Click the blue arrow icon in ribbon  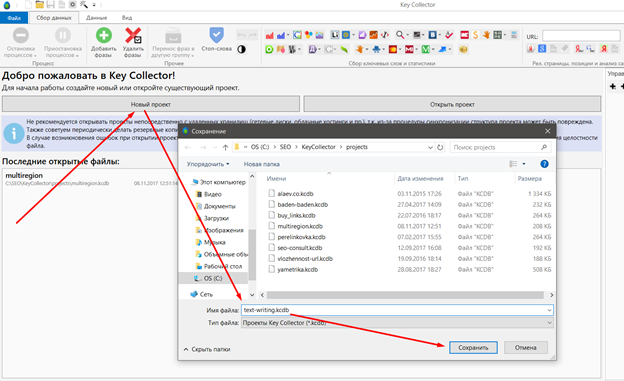(x=443, y=49)
